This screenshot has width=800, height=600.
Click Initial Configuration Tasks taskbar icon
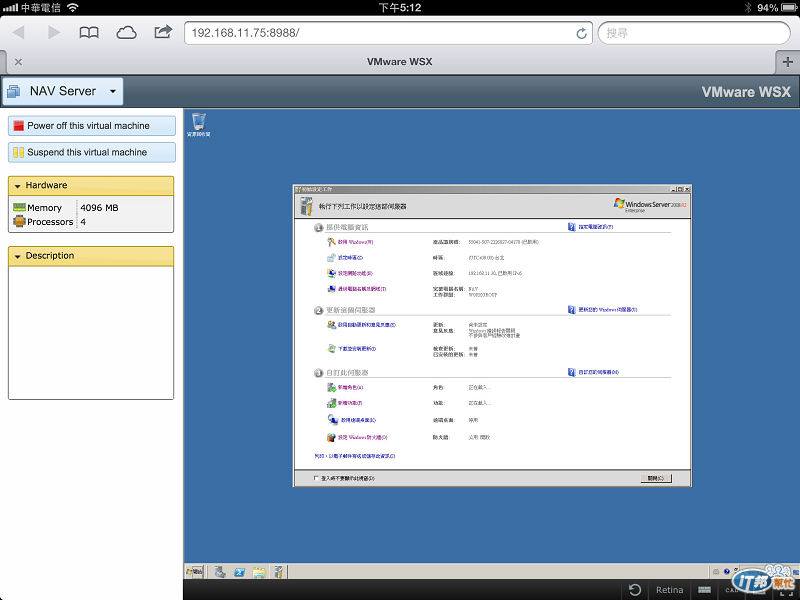click(x=278, y=572)
